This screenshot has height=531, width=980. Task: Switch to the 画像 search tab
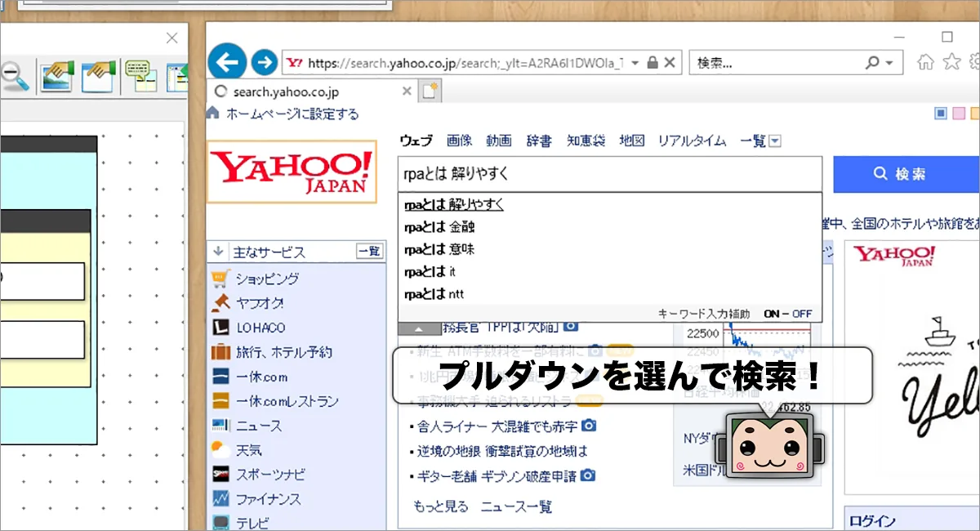pyautogui.click(x=460, y=141)
